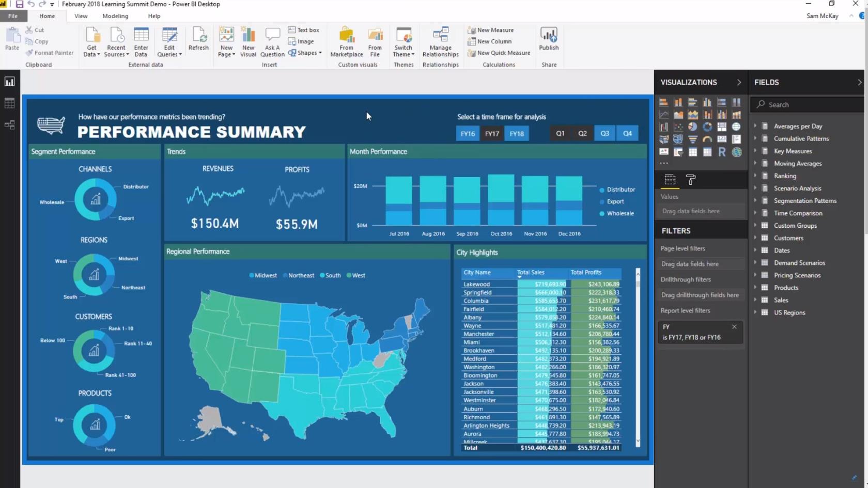Switch to Report view in sidebar
868x488 pixels.
click(9, 82)
